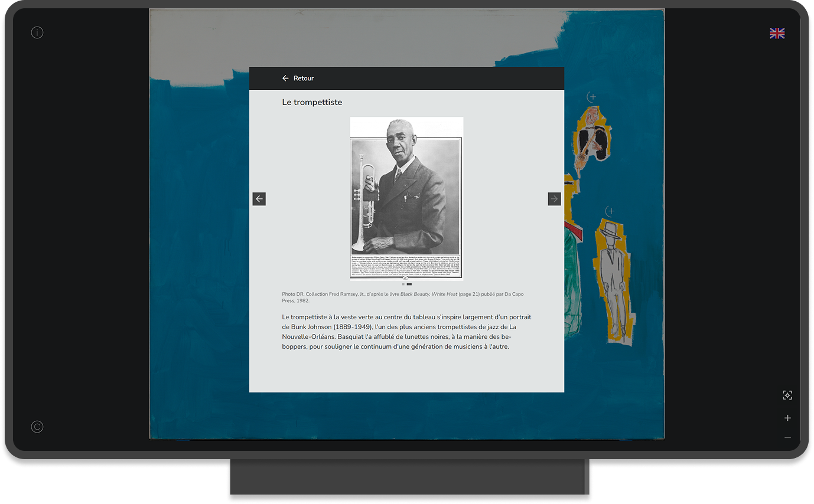Click the Bunk Johnson description paragraph
This screenshot has width=814, height=504.
[406, 332]
